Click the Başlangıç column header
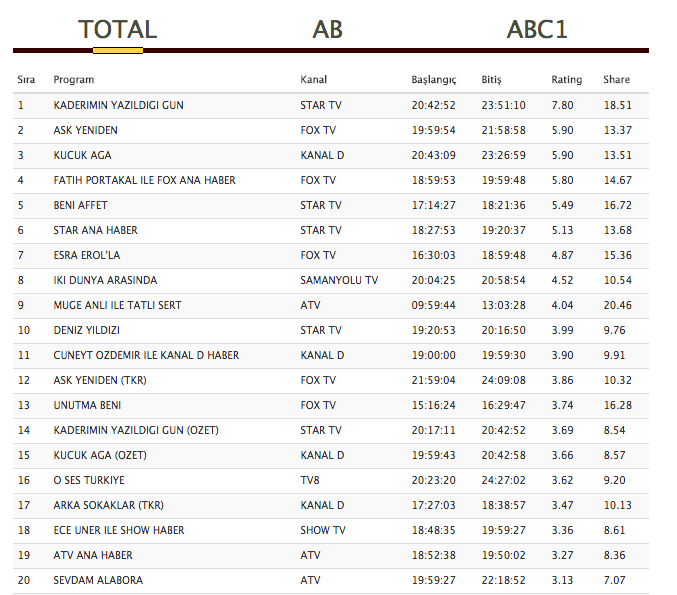The width and height of the screenshot is (677, 595). (x=433, y=80)
